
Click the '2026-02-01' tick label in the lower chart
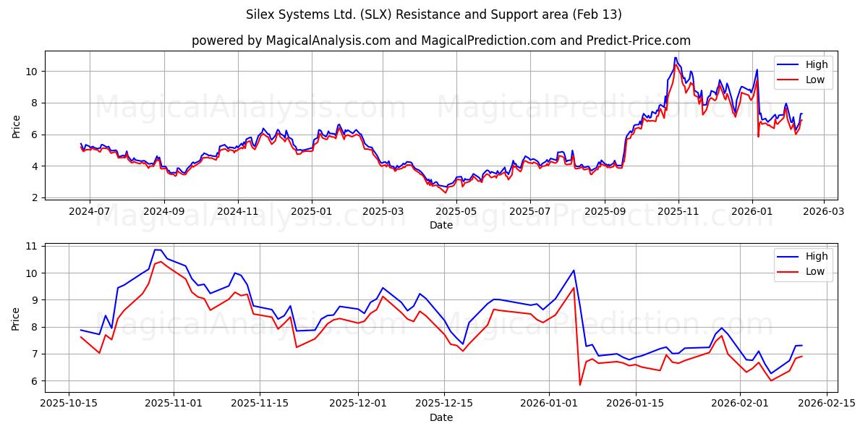coord(741,404)
